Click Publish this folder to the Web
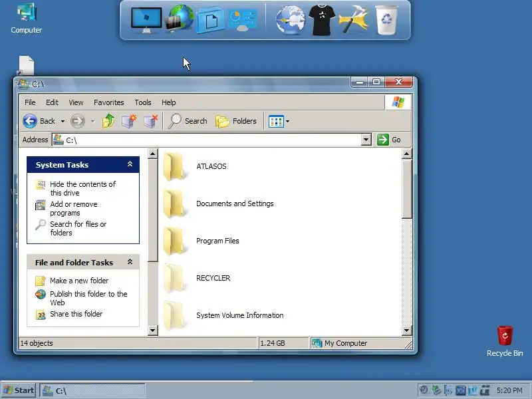 [x=88, y=298]
